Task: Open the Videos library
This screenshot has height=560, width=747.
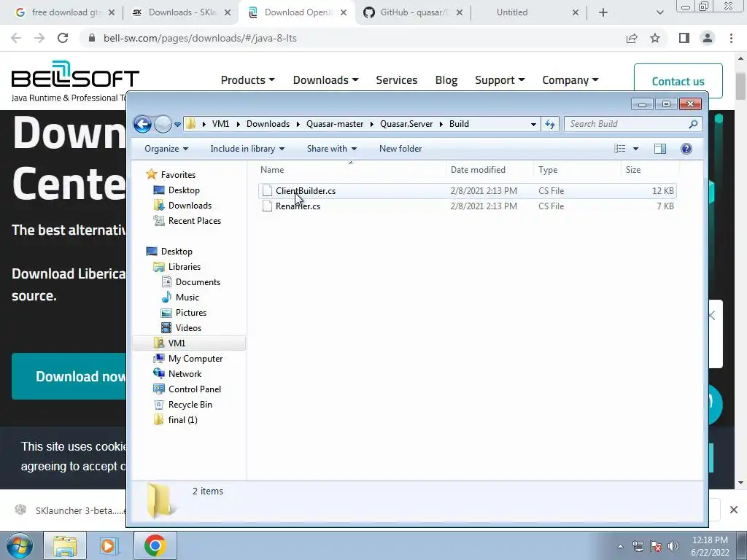Action: tap(188, 327)
